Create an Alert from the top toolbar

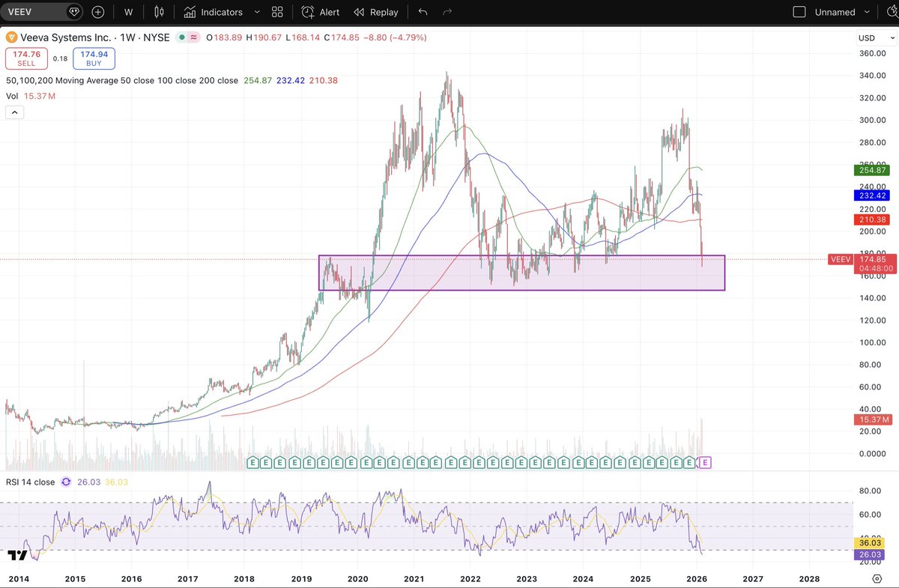click(x=321, y=12)
